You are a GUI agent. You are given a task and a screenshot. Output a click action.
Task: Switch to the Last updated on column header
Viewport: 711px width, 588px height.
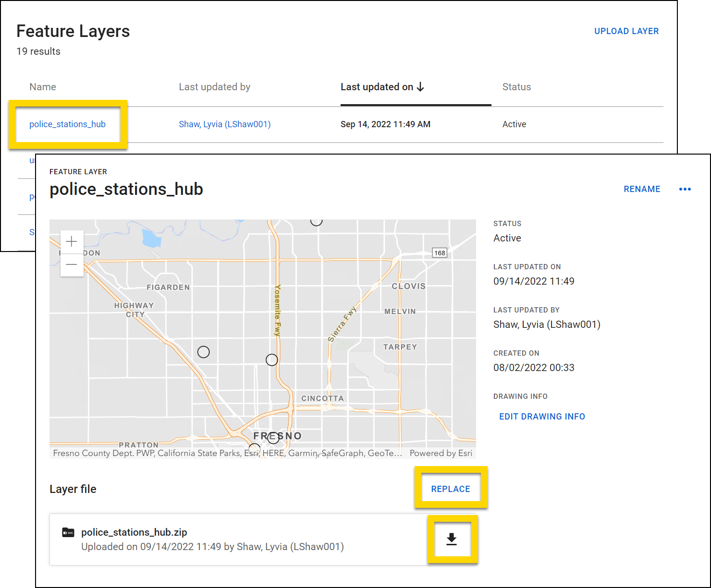point(377,87)
